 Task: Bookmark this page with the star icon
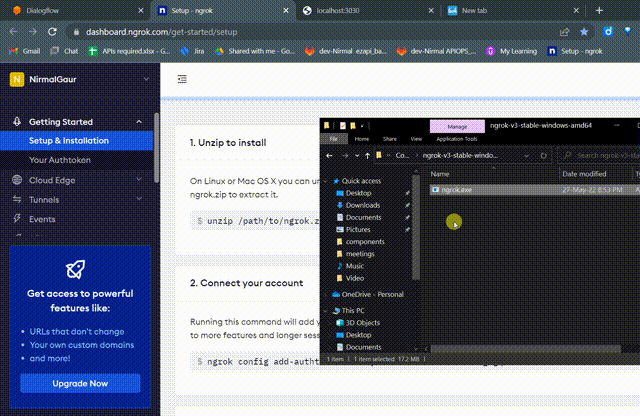[x=584, y=32]
